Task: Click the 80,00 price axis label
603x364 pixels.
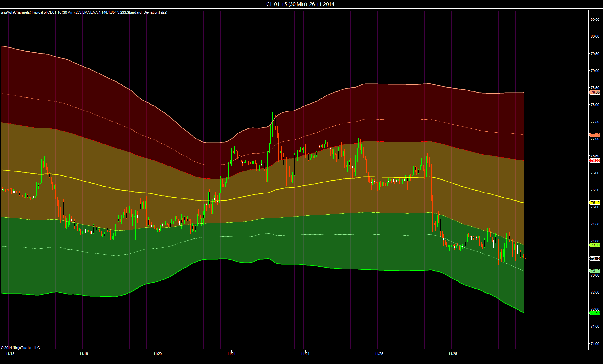Action: [x=595, y=36]
